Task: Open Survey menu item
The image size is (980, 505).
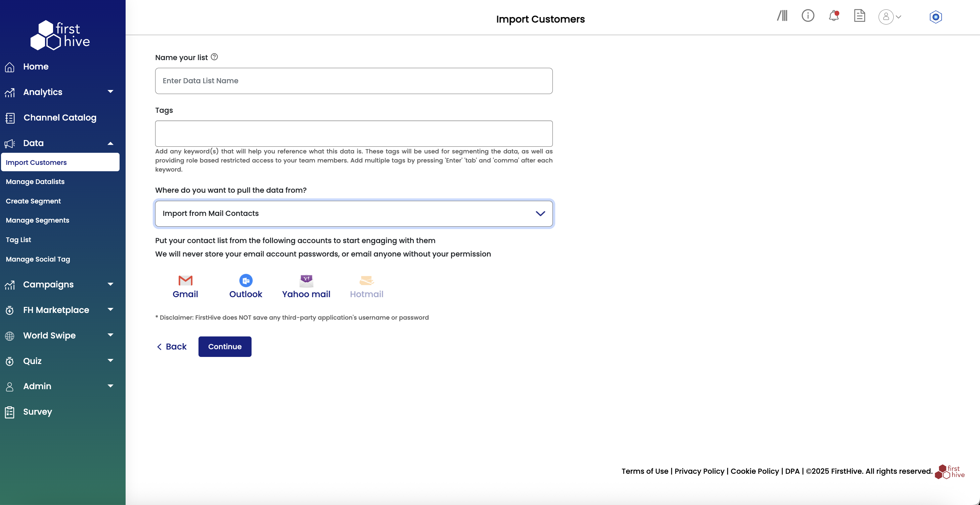Action: (37, 412)
